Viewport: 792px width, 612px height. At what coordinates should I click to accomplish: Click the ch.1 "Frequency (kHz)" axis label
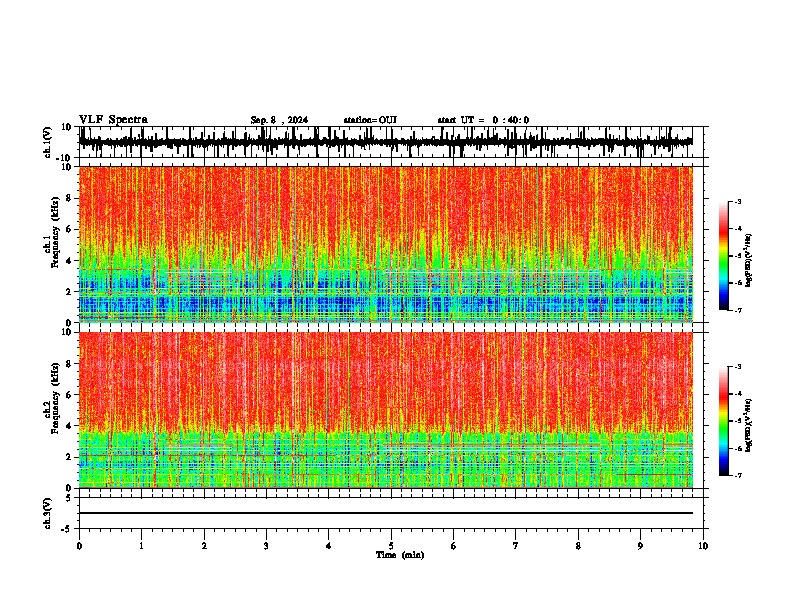pos(55,232)
